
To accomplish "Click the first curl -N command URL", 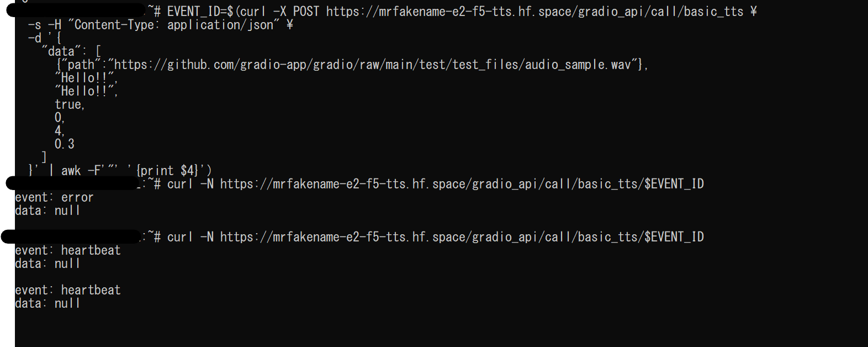I will [462, 184].
